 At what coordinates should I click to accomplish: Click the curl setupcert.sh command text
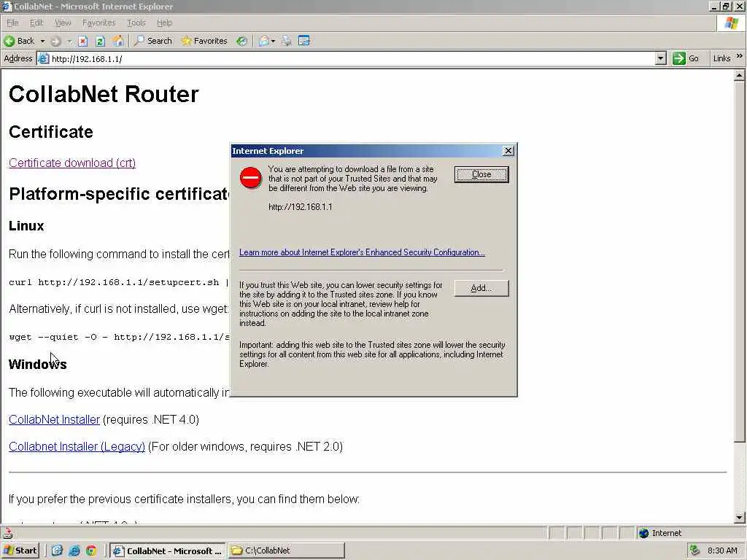pos(119,282)
